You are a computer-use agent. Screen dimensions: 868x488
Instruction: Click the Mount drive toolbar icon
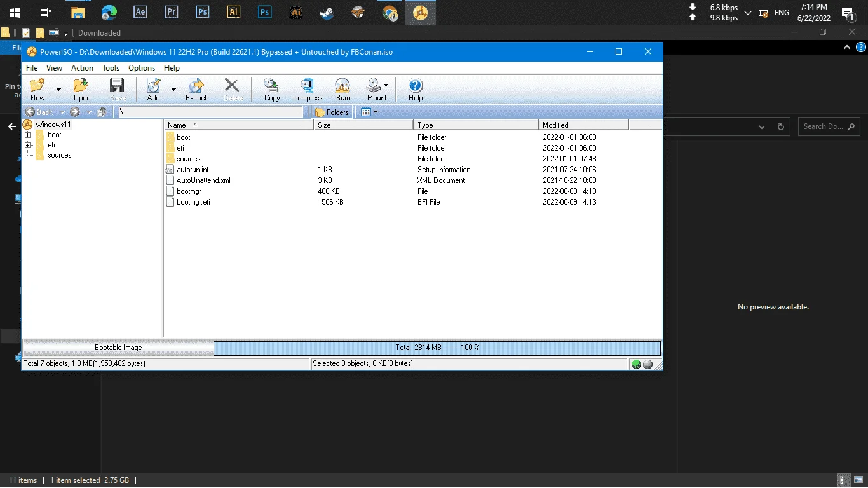[x=374, y=86]
